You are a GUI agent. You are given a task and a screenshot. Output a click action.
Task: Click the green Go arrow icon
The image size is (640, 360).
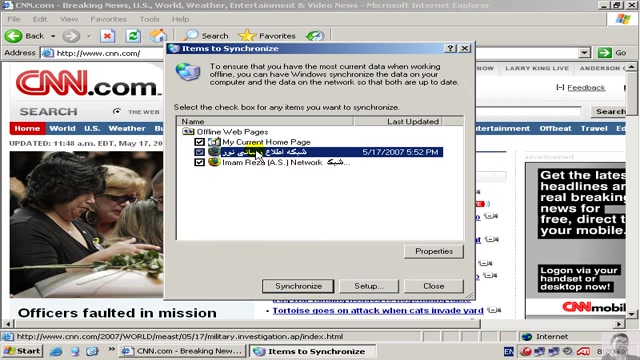pyautogui.click(x=604, y=53)
